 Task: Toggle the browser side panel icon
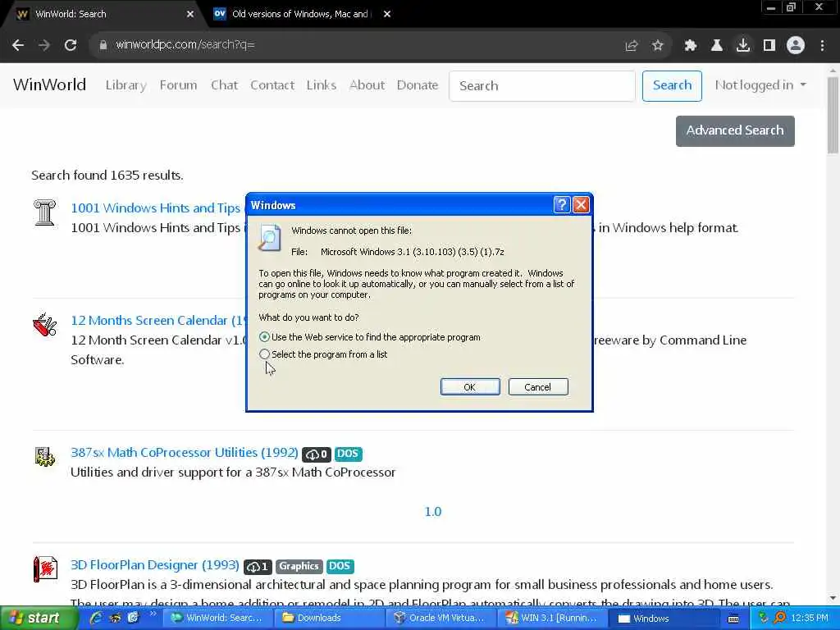point(769,46)
